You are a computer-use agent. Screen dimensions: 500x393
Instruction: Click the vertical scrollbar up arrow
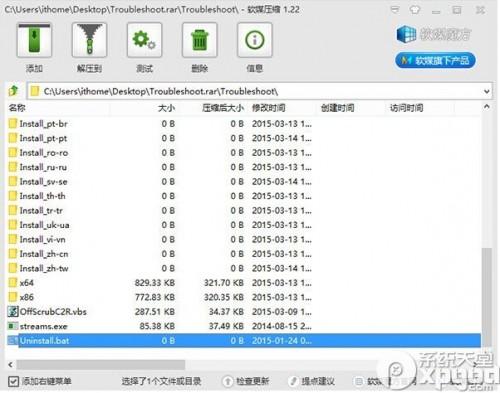click(487, 107)
